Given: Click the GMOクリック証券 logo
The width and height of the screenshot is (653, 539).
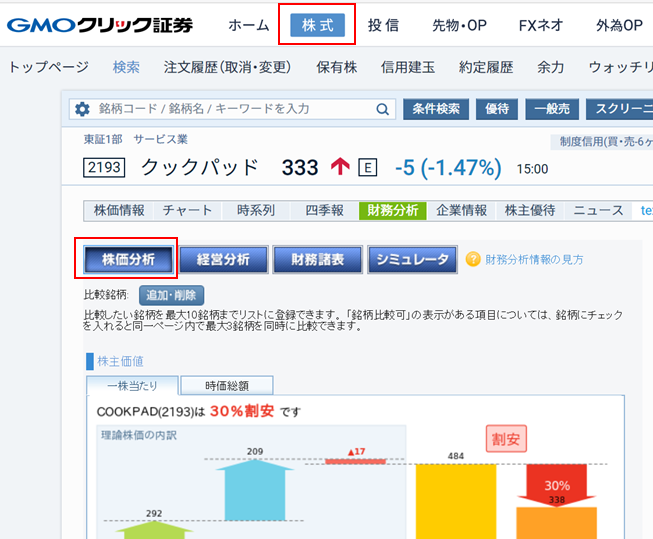Looking at the screenshot, I should tap(100, 25).
